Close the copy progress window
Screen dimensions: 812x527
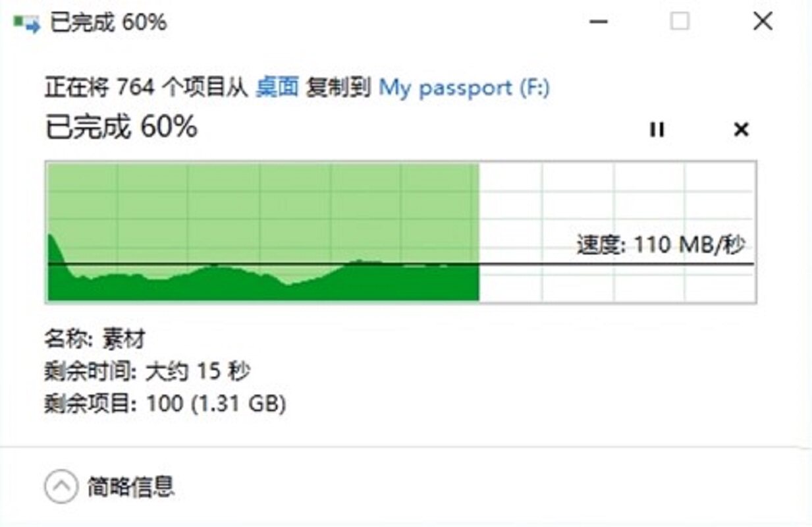click(x=763, y=22)
